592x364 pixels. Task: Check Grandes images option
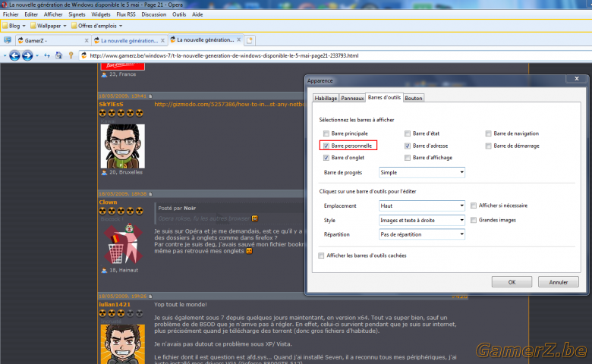pyautogui.click(x=474, y=220)
